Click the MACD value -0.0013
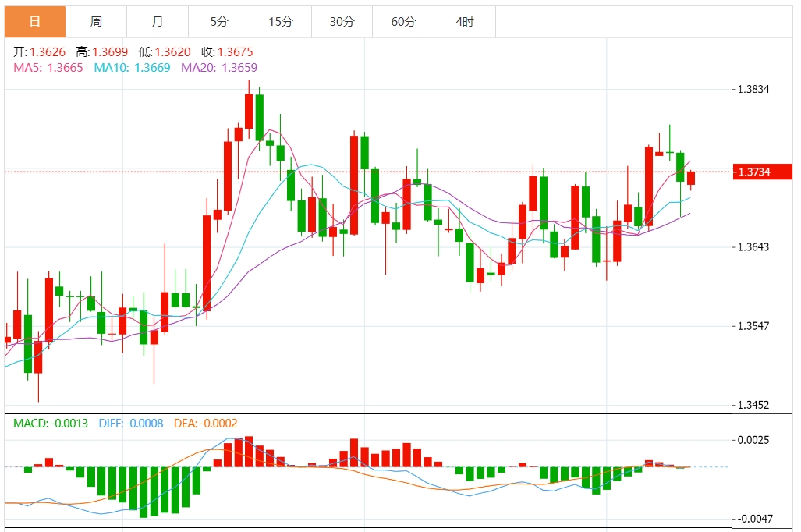Screen dimensions: 801x532 [69, 424]
